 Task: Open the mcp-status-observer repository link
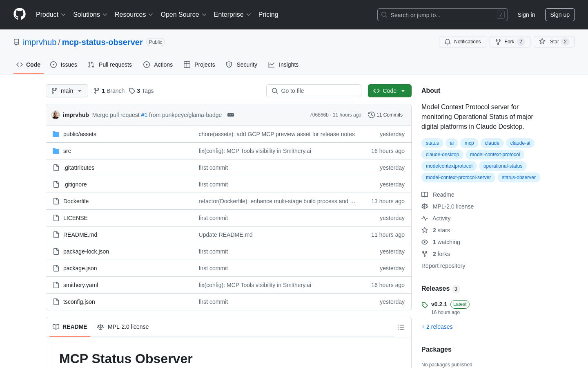click(102, 42)
